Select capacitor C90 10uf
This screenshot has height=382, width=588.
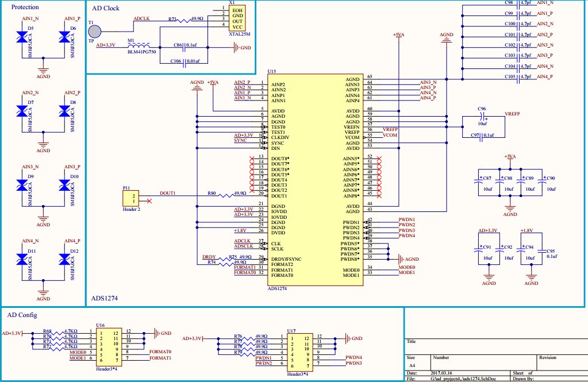542,181
